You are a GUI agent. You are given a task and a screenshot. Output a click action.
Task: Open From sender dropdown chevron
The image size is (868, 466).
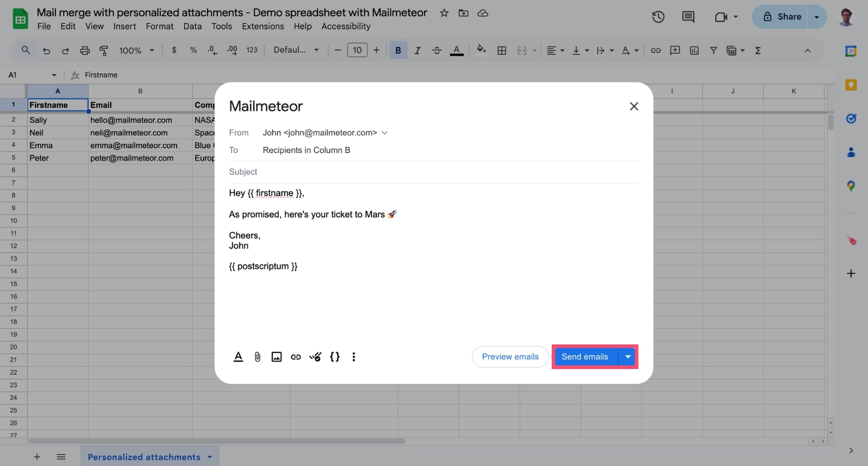tap(384, 133)
